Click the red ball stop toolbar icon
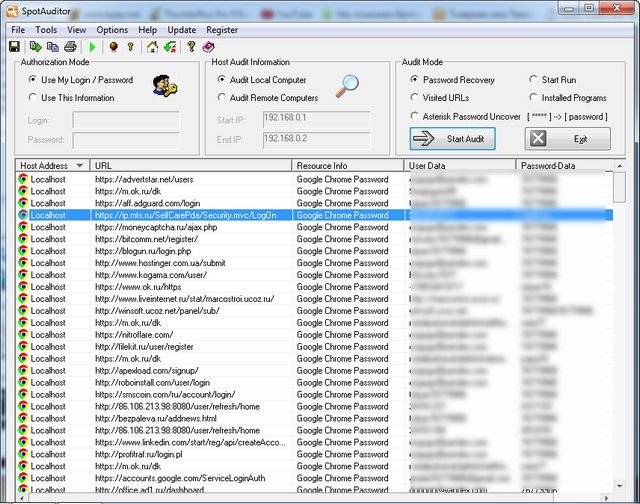 114,47
